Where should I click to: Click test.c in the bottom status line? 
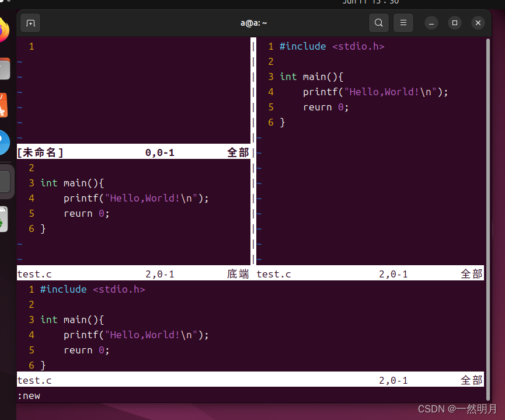34,380
